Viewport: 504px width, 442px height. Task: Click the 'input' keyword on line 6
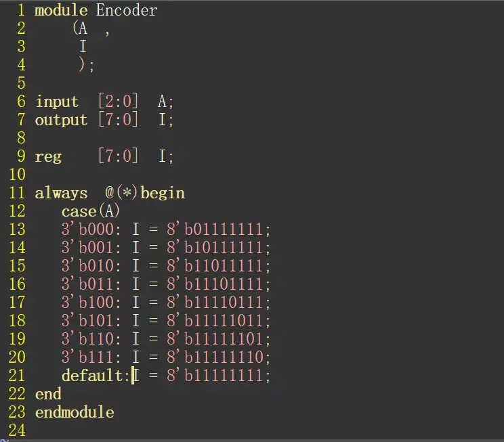coord(57,102)
